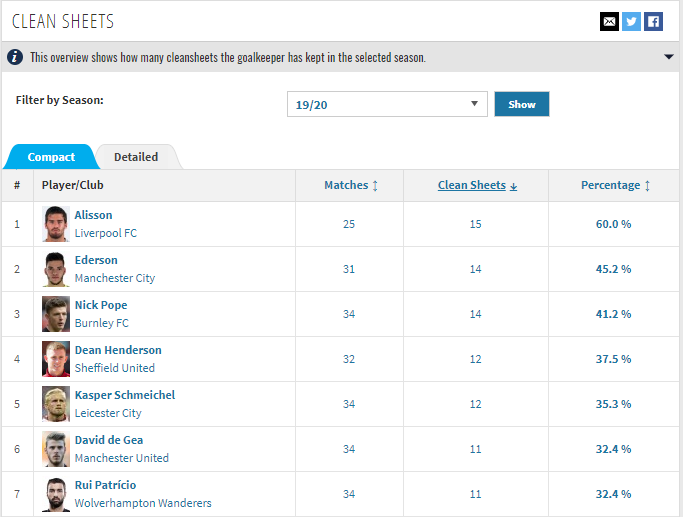The image size is (683, 517).
Task: Select the Compact tab
Action: coord(51,157)
